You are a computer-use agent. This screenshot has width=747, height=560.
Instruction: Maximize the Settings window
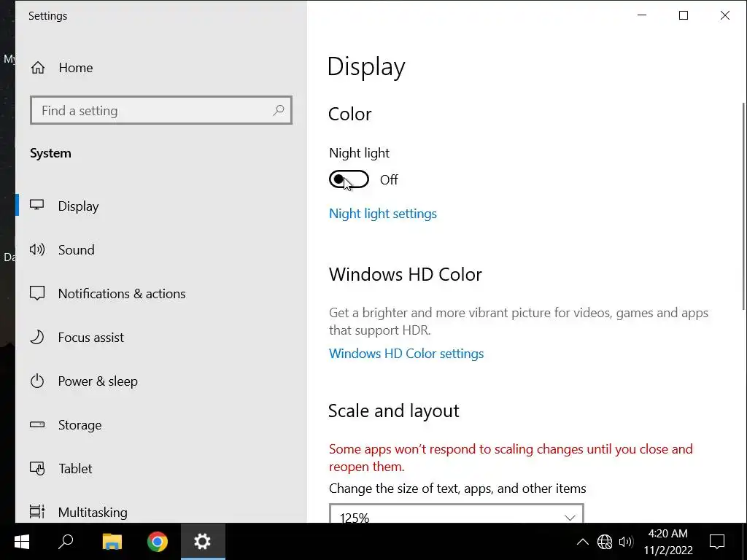click(x=683, y=15)
